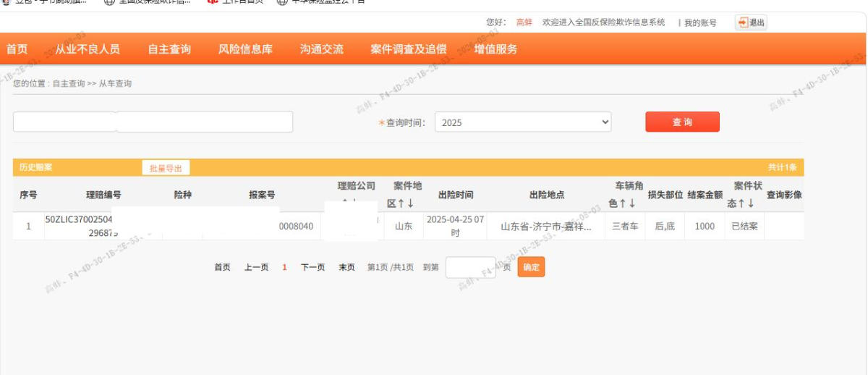Screen dimensions: 868x375
Task: Click the 查询影像 column header
Action: (x=784, y=195)
